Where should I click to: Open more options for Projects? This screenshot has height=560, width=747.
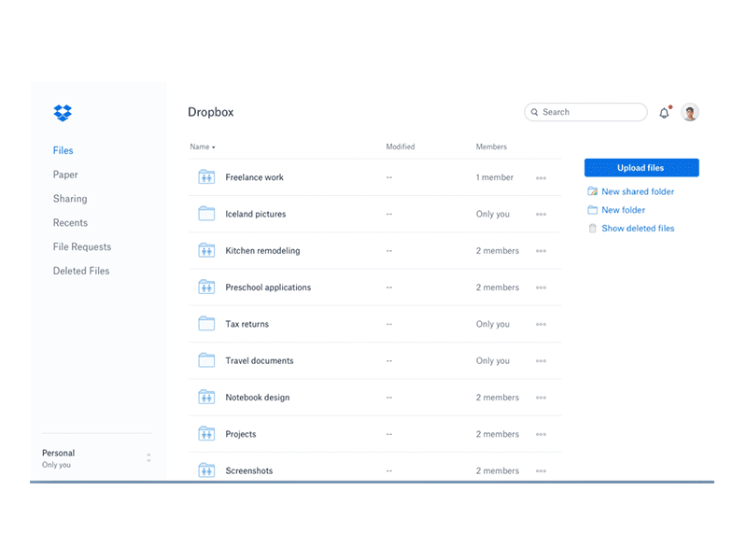(541, 434)
